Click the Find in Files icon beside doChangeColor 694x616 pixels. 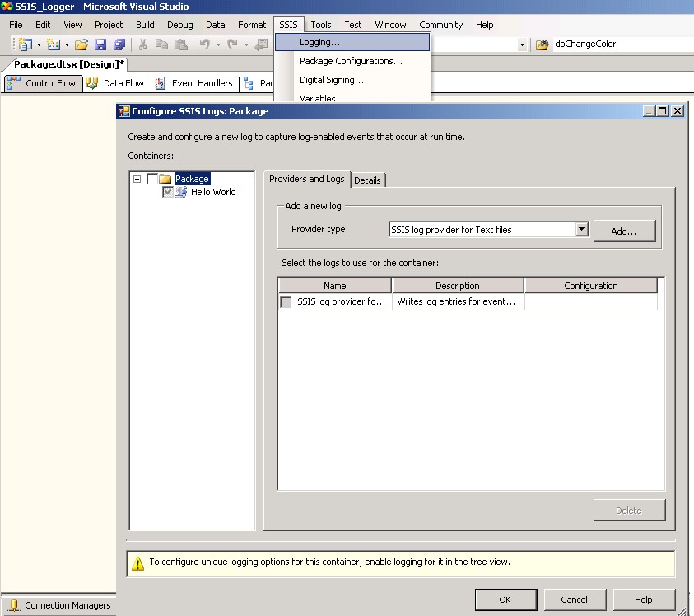tap(542, 44)
